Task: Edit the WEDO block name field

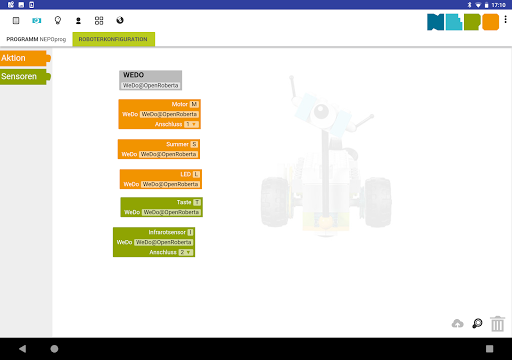Action: 150,86
